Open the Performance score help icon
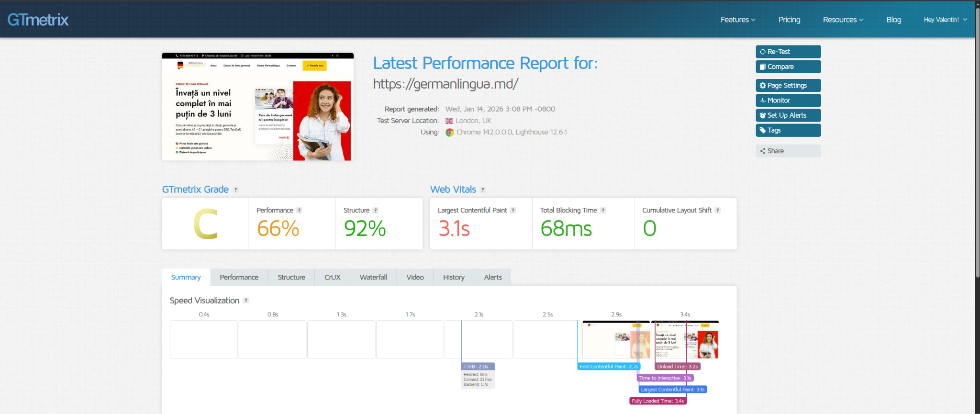Screen dimensions: 980x414 pyautogui.click(x=299, y=211)
